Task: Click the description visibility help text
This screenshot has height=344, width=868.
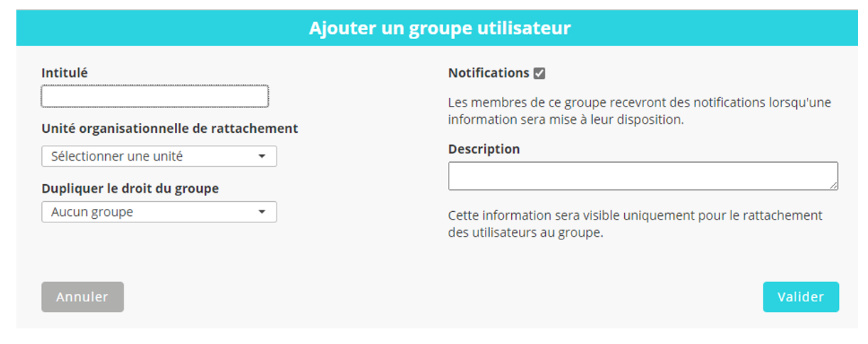Action: click(x=634, y=223)
